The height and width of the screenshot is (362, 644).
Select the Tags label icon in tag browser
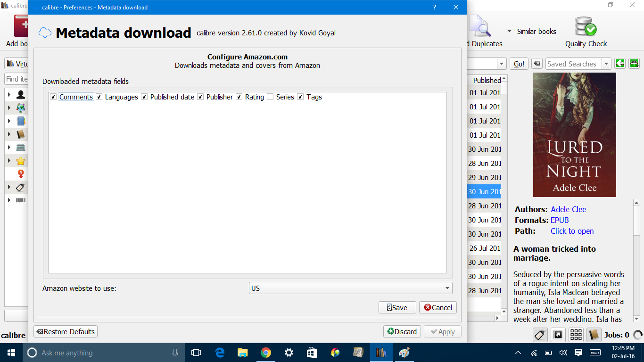pos(21,187)
